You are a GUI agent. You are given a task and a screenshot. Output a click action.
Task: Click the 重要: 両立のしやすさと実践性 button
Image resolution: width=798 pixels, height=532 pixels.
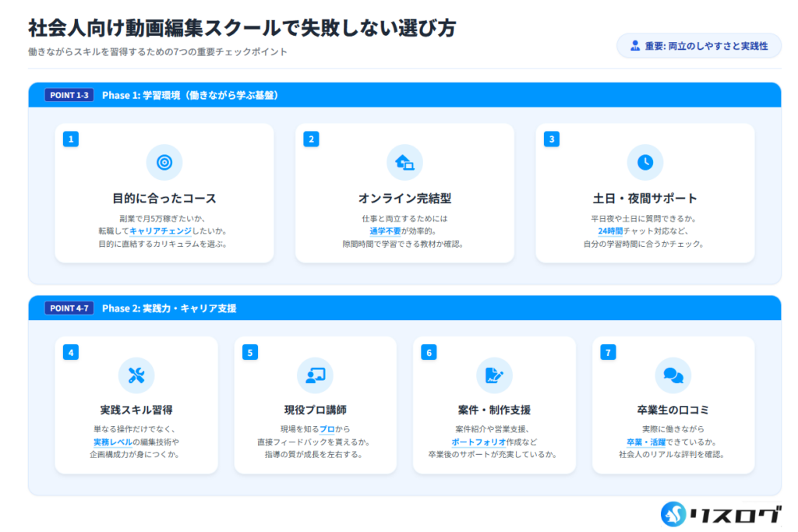click(x=698, y=46)
